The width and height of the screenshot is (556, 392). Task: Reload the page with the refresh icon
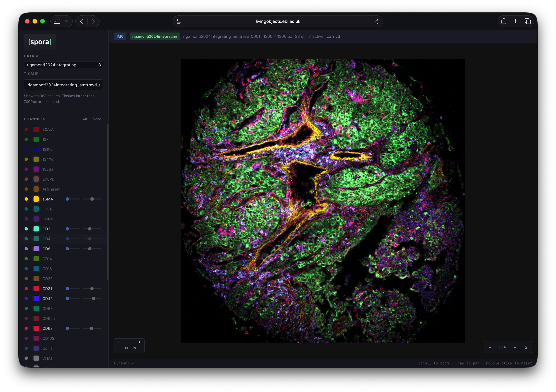click(377, 21)
